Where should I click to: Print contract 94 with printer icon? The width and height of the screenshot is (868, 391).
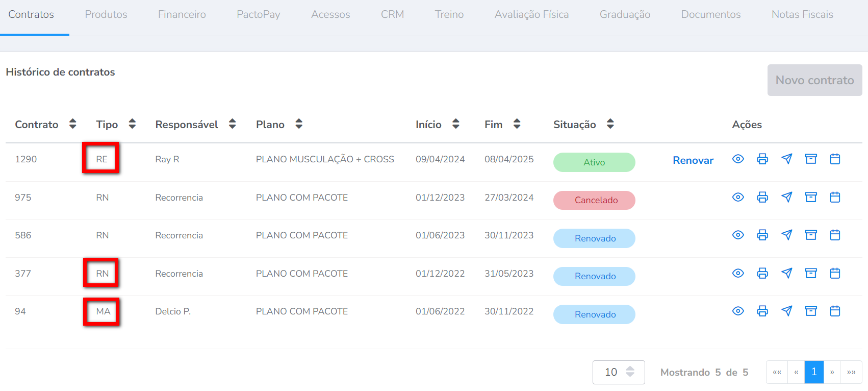coord(762,311)
